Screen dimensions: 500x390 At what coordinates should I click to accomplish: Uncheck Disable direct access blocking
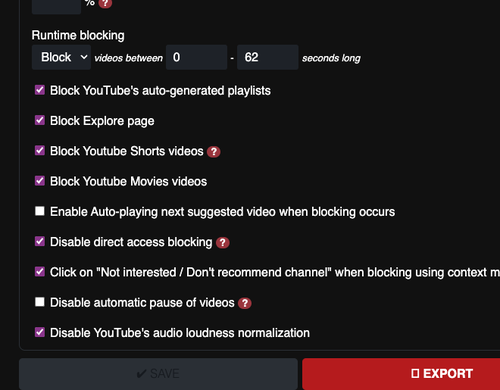[40, 241]
